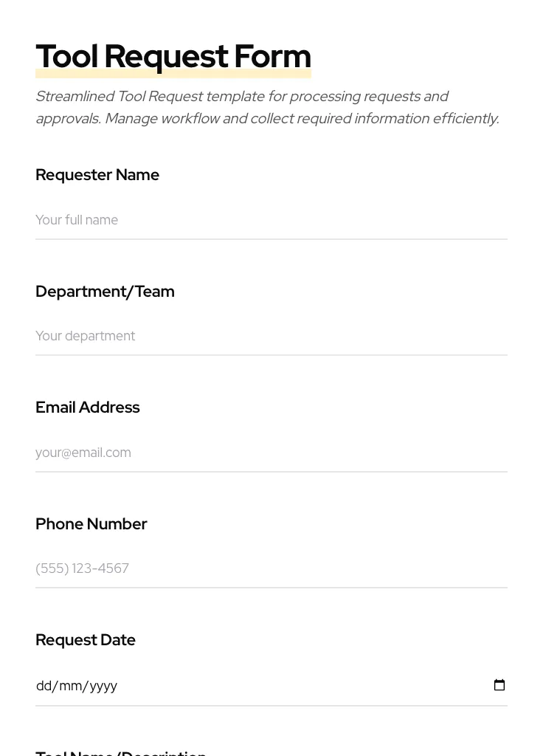Click the blank middle of Request Date field
The width and height of the screenshot is (543, 756).
pyautogui.click(x=295, y=686)
